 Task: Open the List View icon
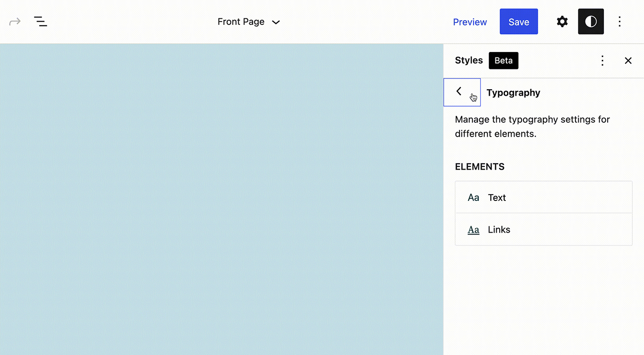pyautogui.click(x=40, y=22)
